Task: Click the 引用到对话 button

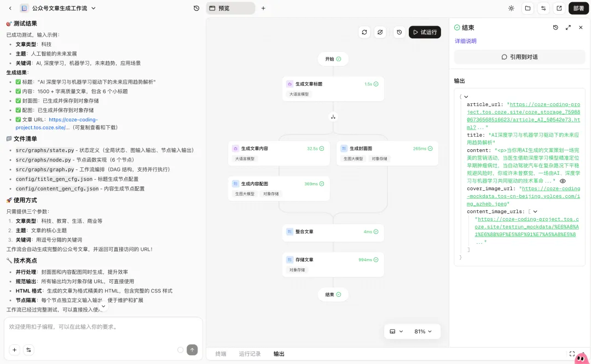Action: 519,57
